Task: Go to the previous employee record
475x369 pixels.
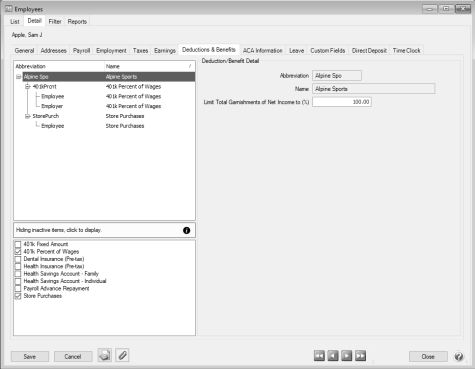Action: pyautogui.click(x=333, y=356)
